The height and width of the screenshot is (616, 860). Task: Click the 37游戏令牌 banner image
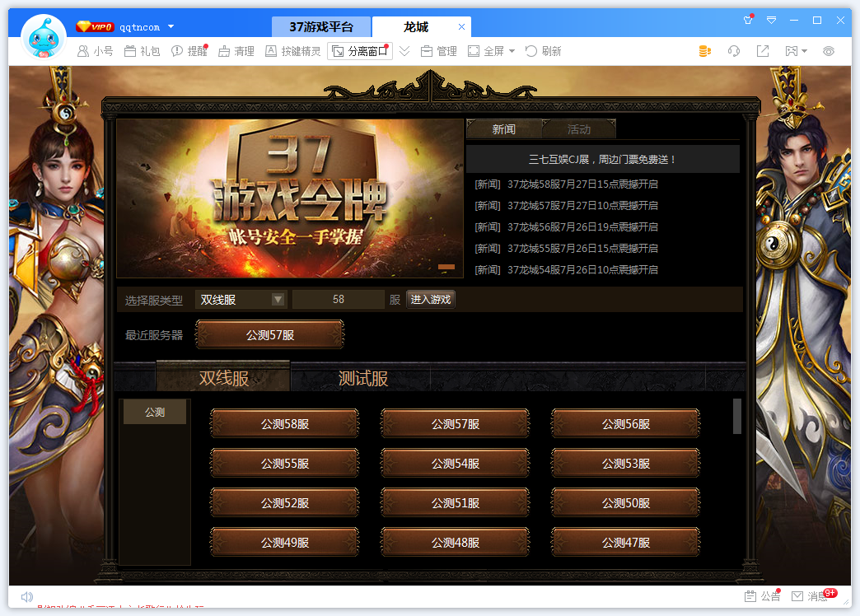[290, 198]
